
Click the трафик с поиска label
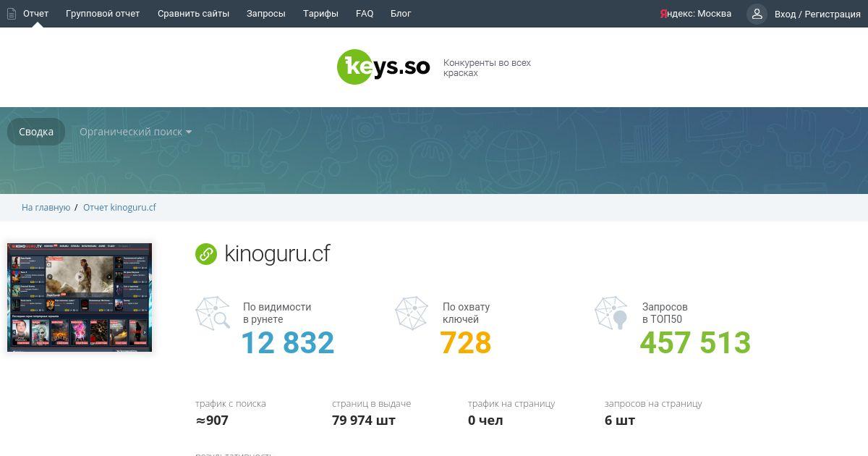[231, 404]
